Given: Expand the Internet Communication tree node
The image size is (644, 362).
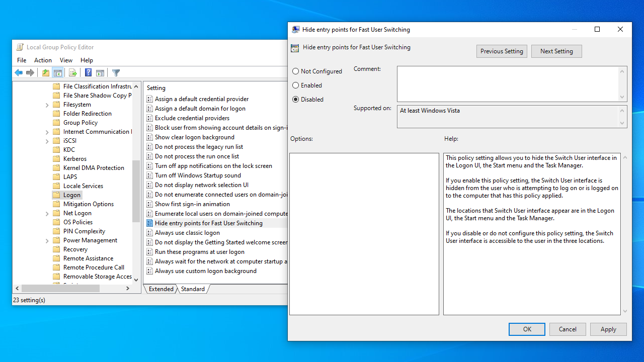Looking at the screenshot, I should tap(47, 132).
